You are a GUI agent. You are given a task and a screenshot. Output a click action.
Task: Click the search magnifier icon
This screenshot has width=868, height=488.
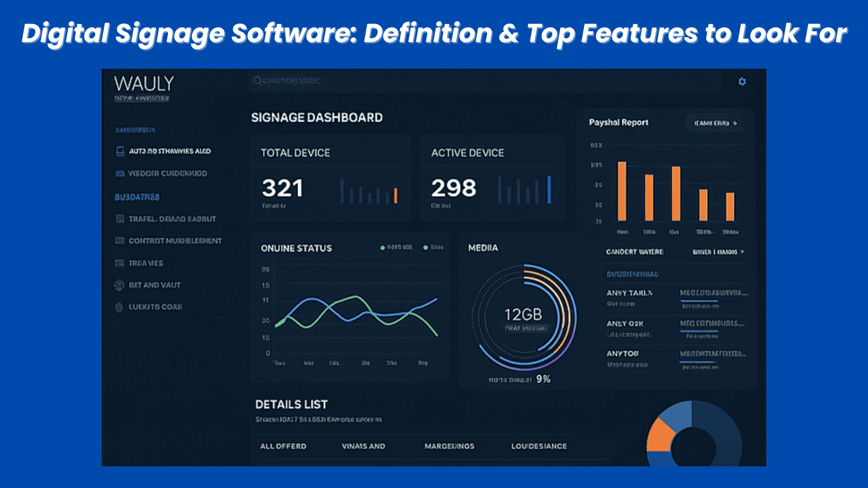pos(257,80)
